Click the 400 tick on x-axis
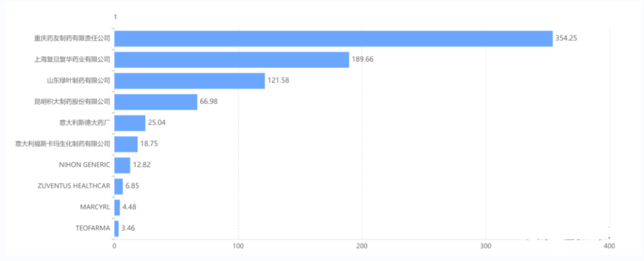Screen dimensions: 644x261 coord(609,246)
